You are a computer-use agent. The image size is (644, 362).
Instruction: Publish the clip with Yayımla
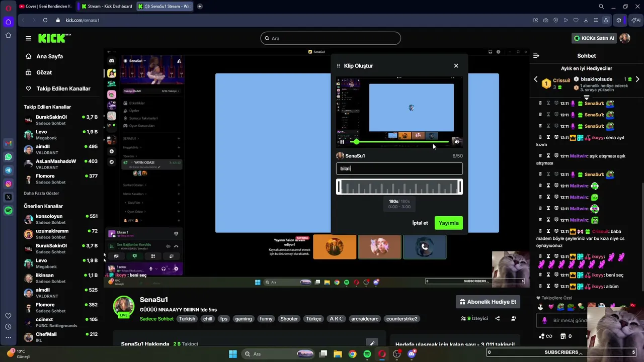pyautogui.click(x=448, y=223)
